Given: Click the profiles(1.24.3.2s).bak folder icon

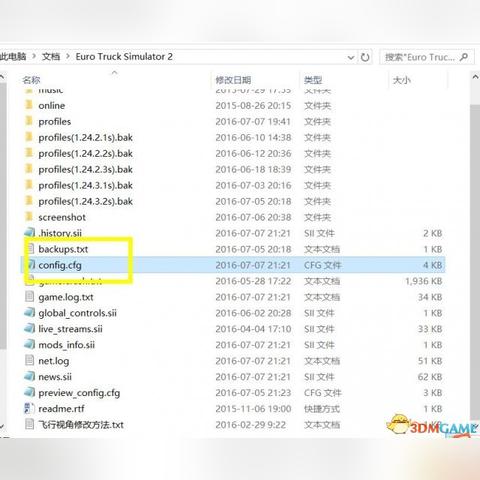Looking at the screenshot, I should tap(29, 201).
